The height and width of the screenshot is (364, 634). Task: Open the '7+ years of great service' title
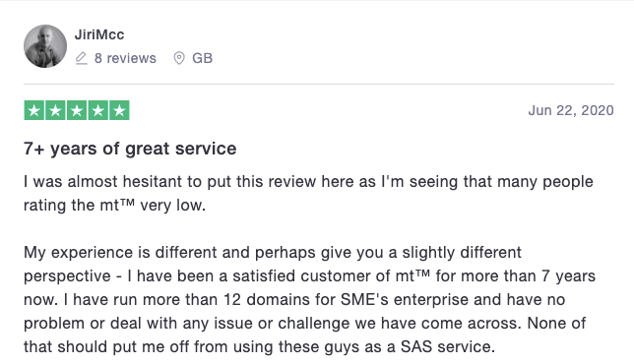tap(130, 149)
